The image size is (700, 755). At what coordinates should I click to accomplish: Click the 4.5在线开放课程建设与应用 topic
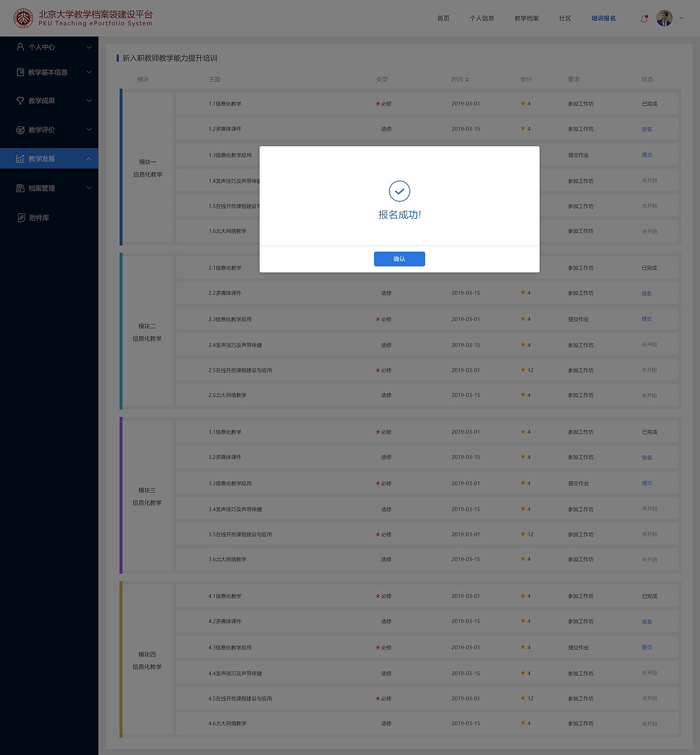point(240,699)
